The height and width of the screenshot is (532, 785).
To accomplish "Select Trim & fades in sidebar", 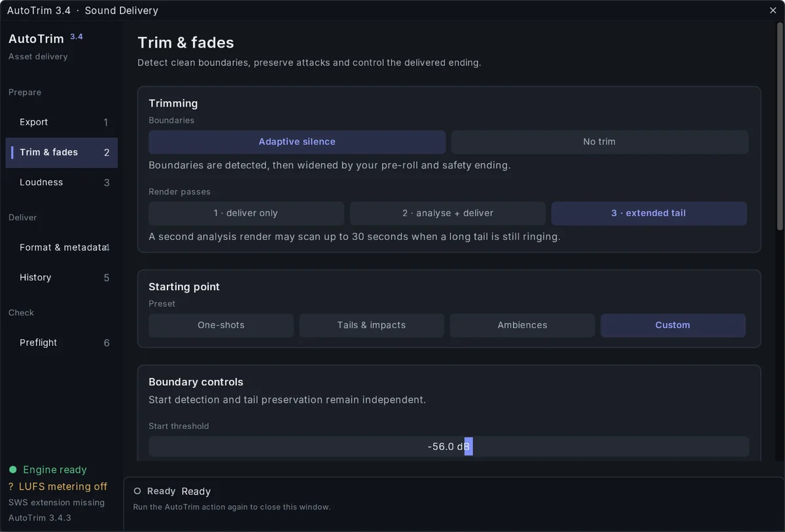I will tap(61, 152).
